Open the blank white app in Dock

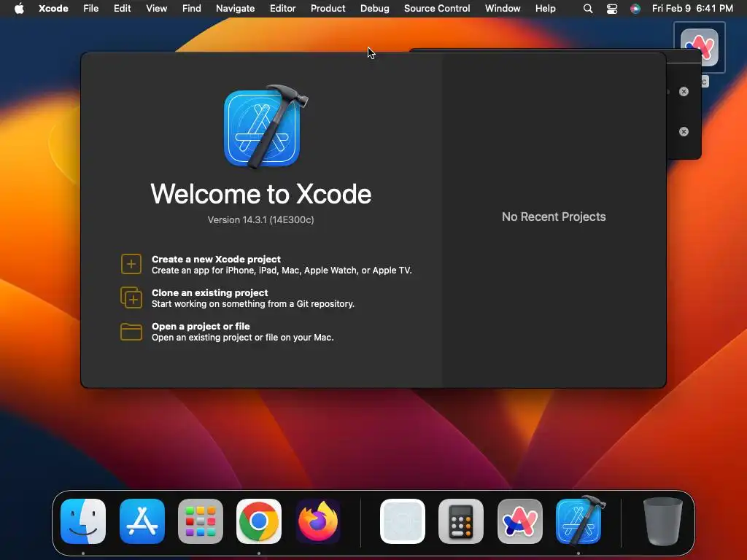tap(403, 521)
